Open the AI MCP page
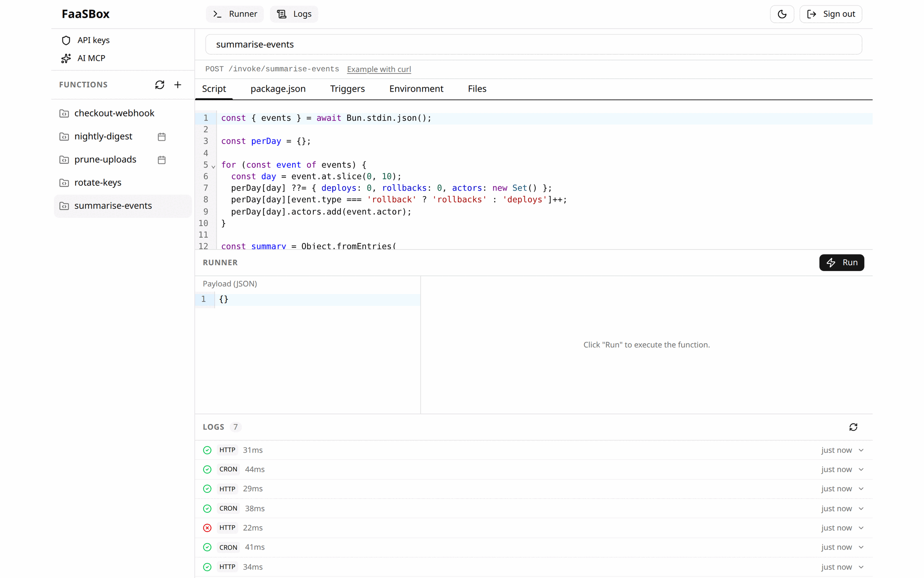This screenshot has width=924, height=578. point(91,58)
